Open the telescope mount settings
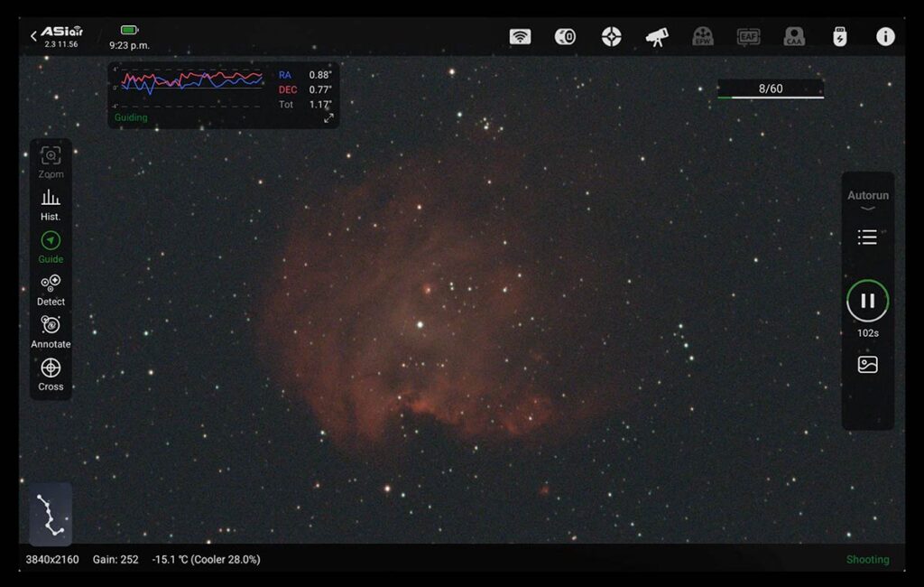 click(658, 36)
